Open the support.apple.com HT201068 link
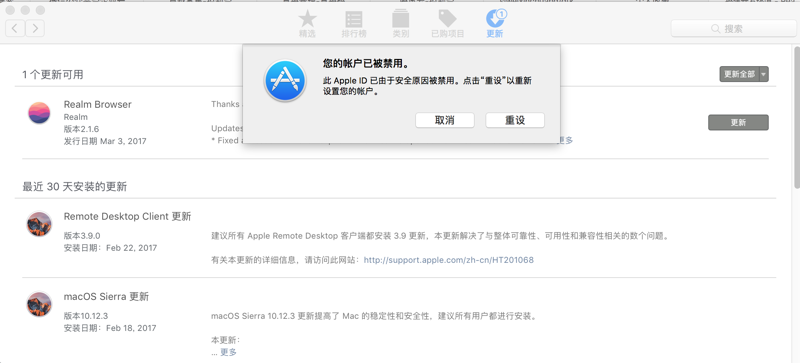 [x=448, y=260]
